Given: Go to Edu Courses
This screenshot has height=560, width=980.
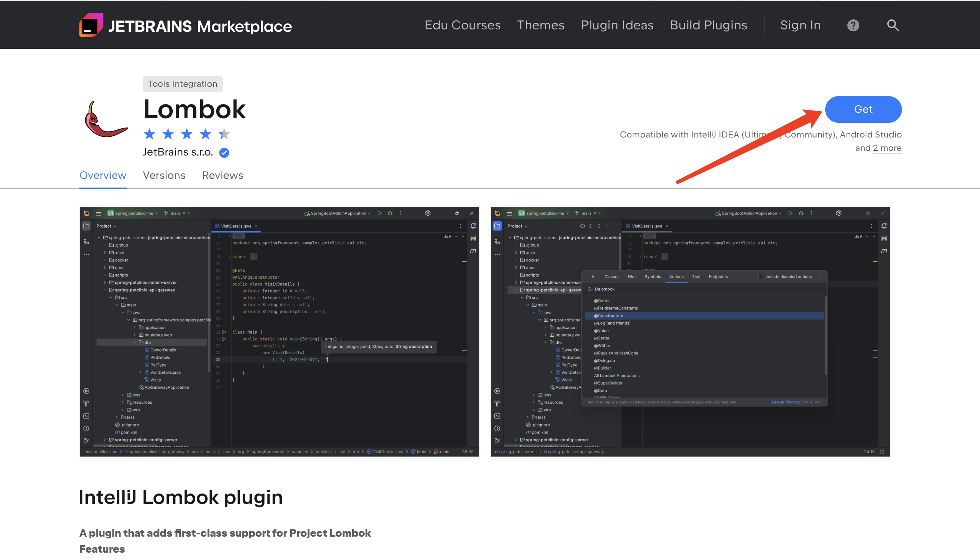Looking at the screenshot, I should pyautogui.click(x=462, y=25).
